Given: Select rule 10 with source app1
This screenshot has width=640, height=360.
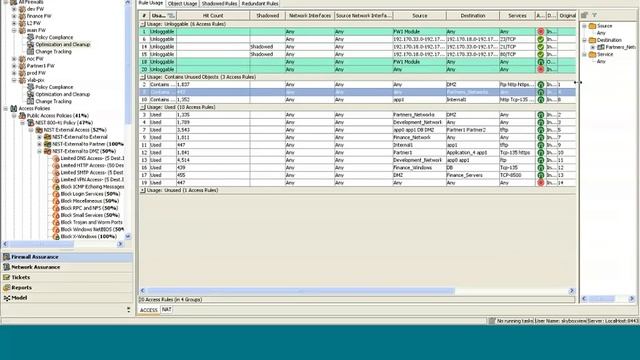Looking at the screenshot, I should (x=357, y=100).
